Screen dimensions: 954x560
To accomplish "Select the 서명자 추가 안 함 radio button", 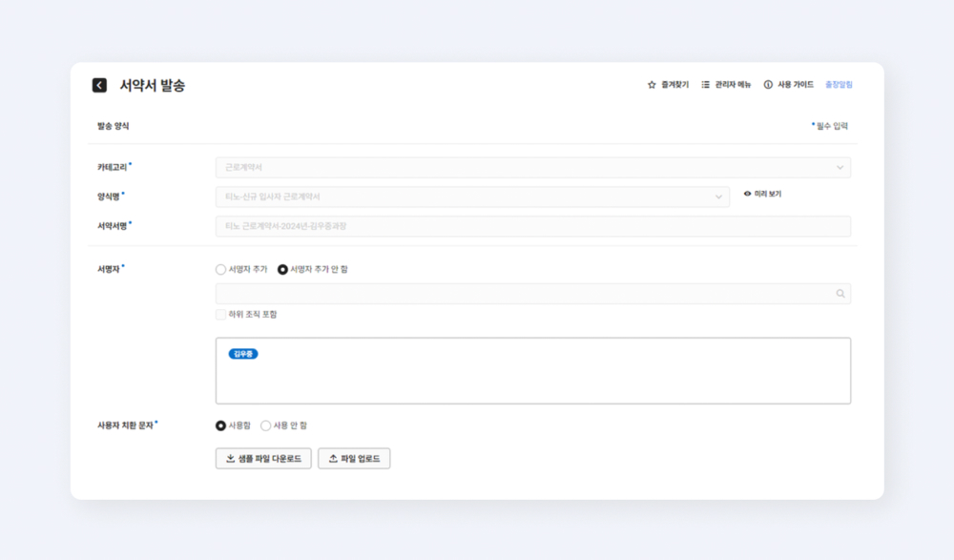I will click(282, 270).
